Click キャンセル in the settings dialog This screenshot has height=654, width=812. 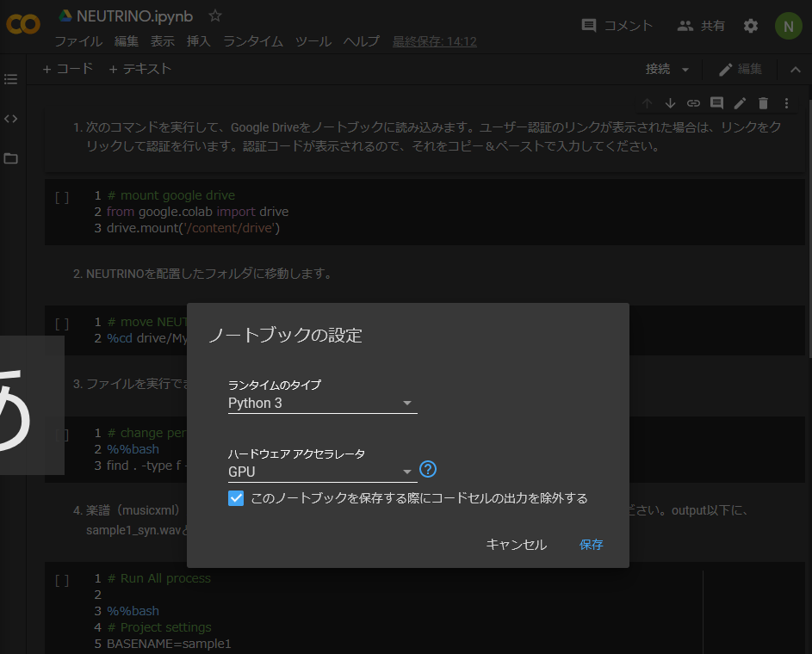517,545
